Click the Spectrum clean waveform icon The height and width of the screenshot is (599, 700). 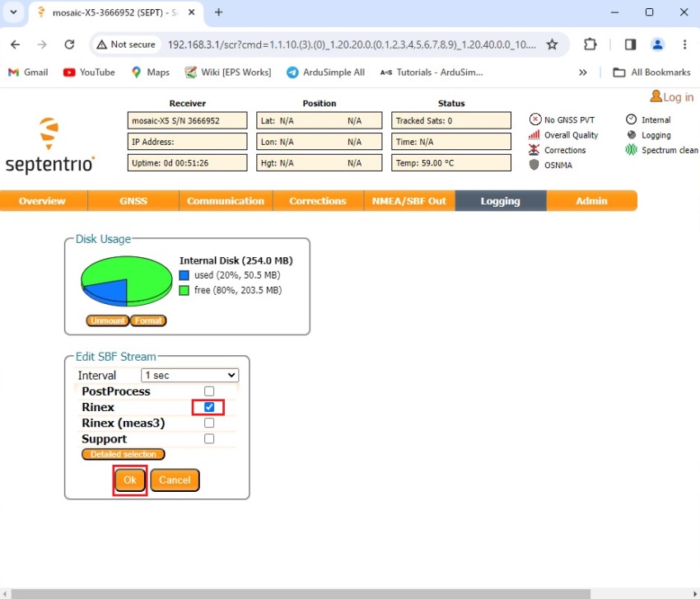coord(632,150)
